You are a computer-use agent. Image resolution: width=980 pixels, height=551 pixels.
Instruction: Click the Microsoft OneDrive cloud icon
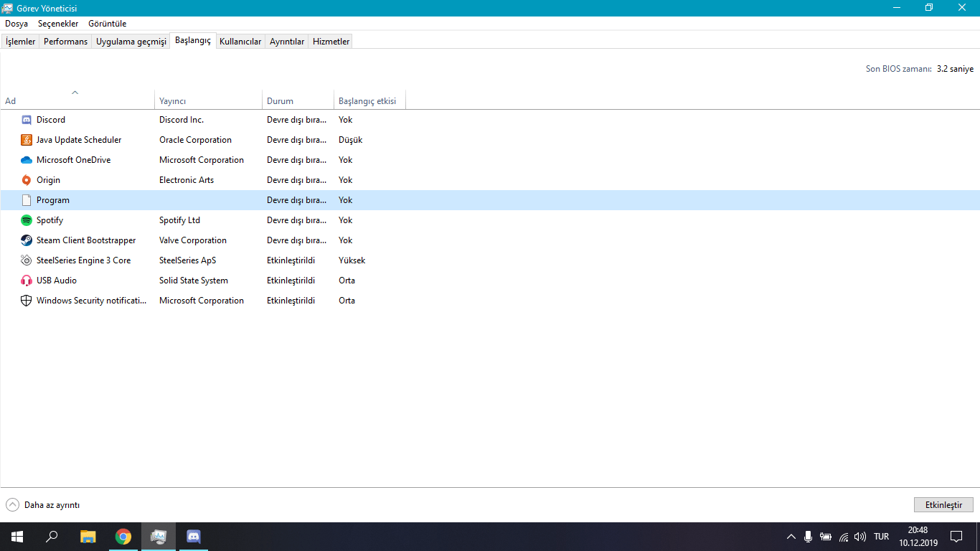[x=27, y=160]
